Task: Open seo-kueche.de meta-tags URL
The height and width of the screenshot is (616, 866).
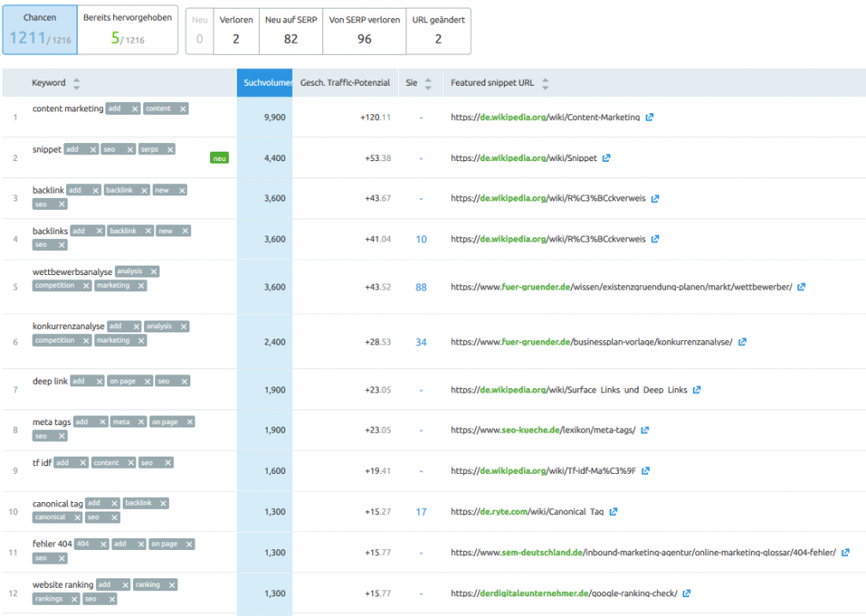Action: 543,430
